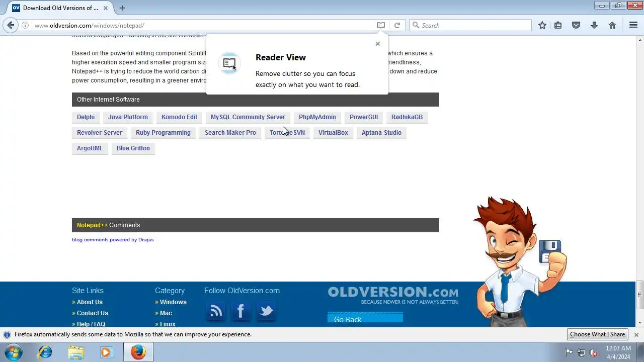Bookmark this page with the star

[542, 25]
